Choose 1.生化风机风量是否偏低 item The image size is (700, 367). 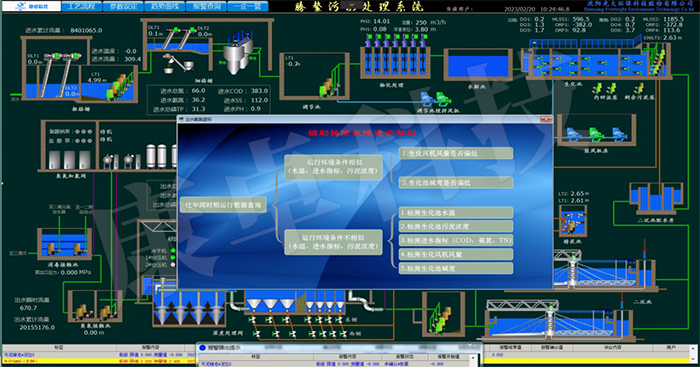(456, 153)
